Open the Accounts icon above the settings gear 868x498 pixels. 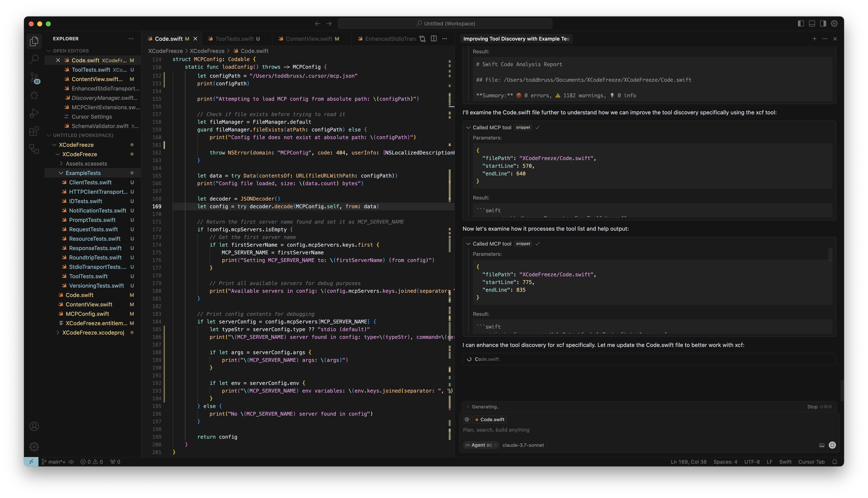click(34, 426)
